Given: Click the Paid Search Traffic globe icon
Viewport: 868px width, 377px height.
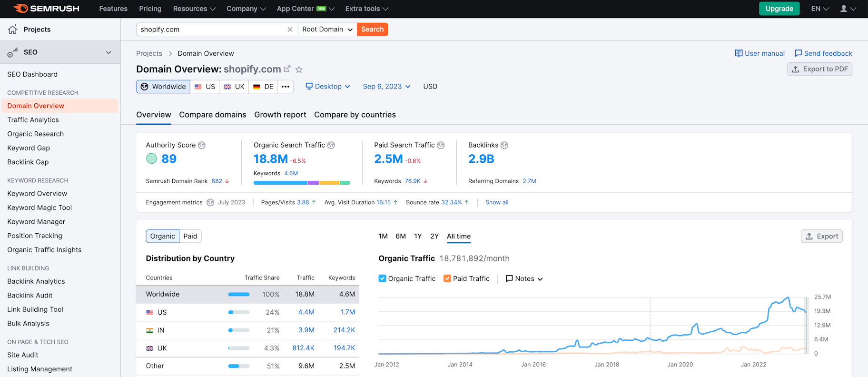Looking at the screenshot, I should click(x=441, y=145).
